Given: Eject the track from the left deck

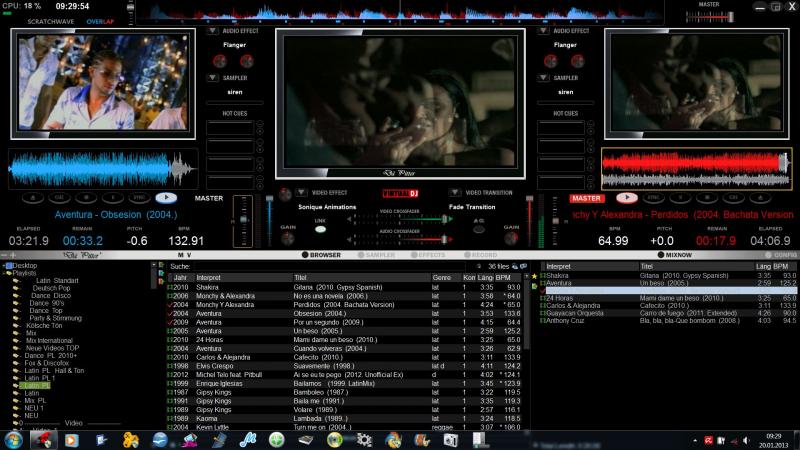Looking at the screenshot, I should pos(33,198).
